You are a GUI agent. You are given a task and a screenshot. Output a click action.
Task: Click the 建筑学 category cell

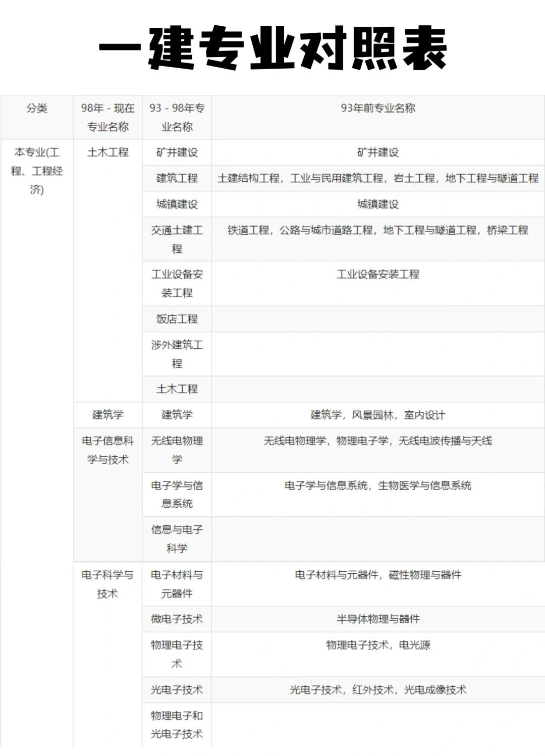tap(107, 415)
